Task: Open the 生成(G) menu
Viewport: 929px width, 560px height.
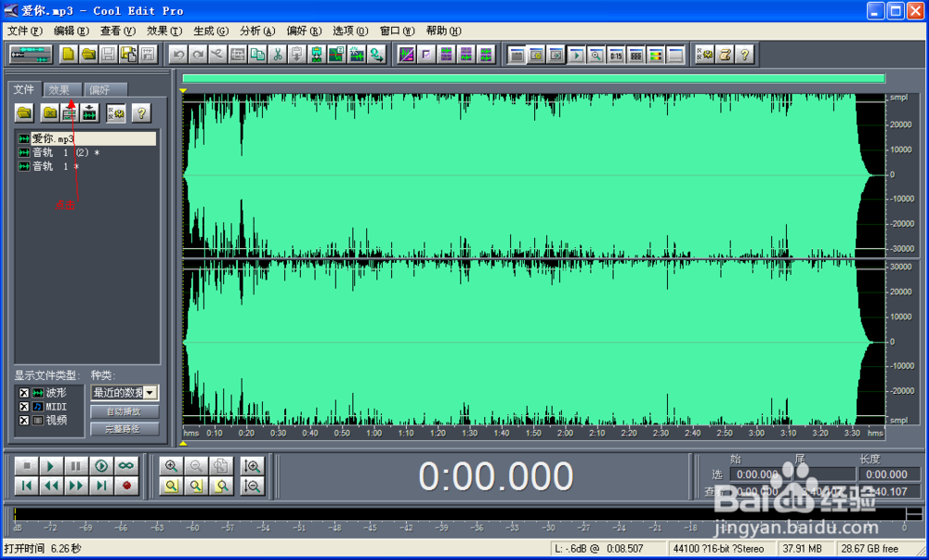Action: tap(211, 31)
